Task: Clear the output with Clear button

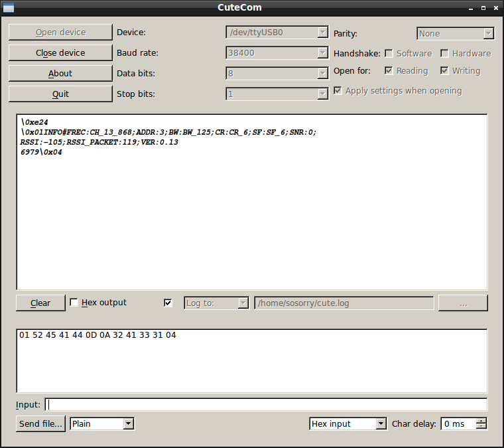Action: point(40,303)
